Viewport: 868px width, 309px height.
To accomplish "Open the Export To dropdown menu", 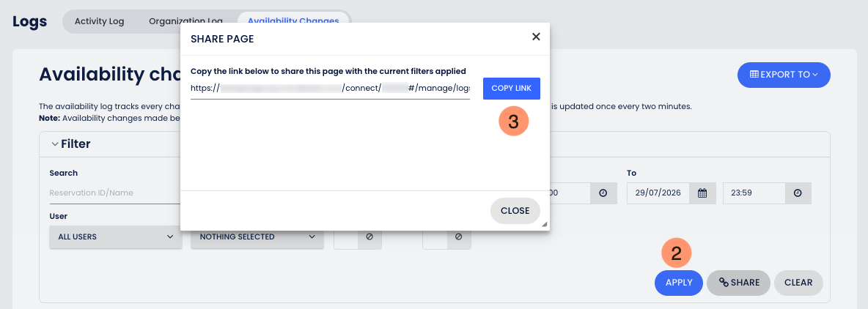I will click(783, 75).
